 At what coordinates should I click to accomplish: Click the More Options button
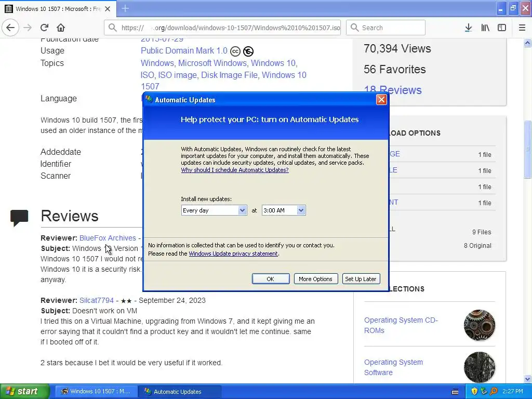[315, 279]
